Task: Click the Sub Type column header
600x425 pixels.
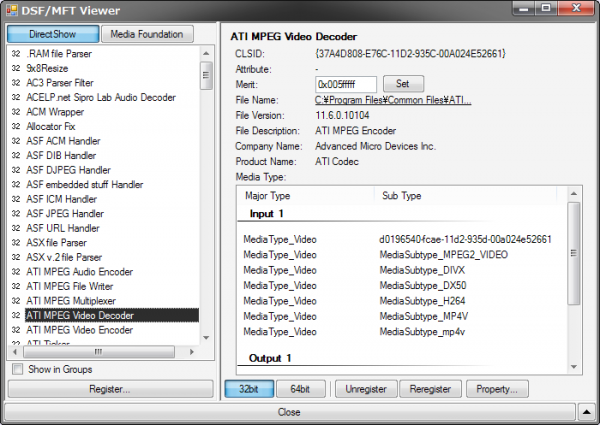Action: pos(466,196)
